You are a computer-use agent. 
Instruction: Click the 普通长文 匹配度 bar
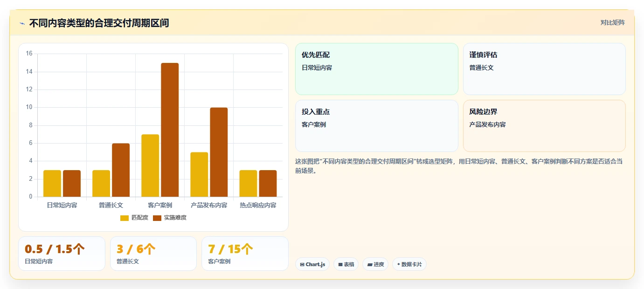pyautogui.click(x=101, y=184)
